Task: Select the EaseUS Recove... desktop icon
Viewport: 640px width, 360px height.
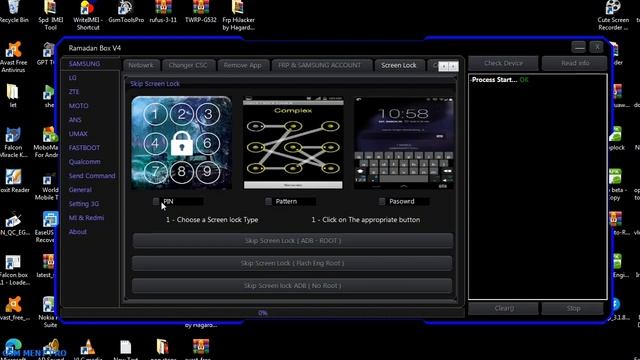Action: point(46,228)
